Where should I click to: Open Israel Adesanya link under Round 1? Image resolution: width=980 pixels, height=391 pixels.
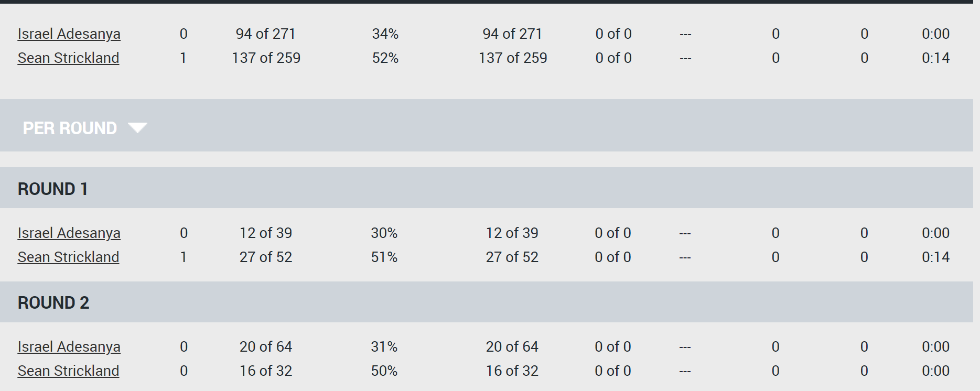(69, 233)
